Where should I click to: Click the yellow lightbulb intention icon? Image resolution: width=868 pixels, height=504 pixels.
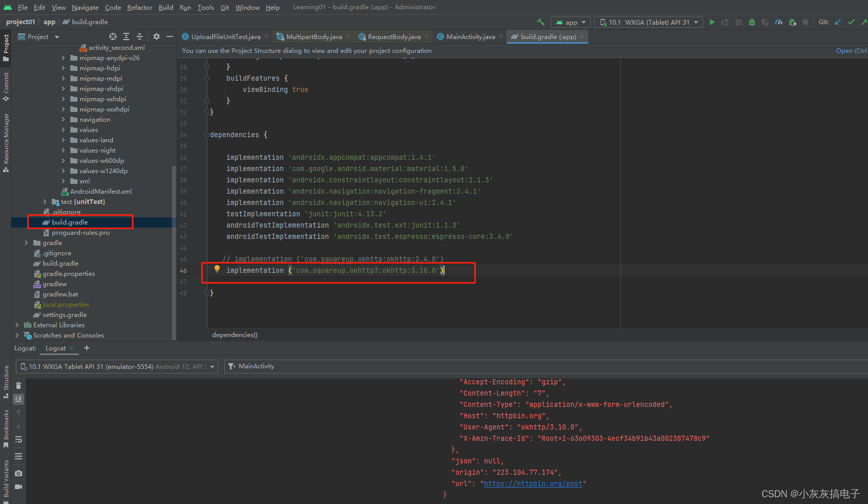point(217,269)
